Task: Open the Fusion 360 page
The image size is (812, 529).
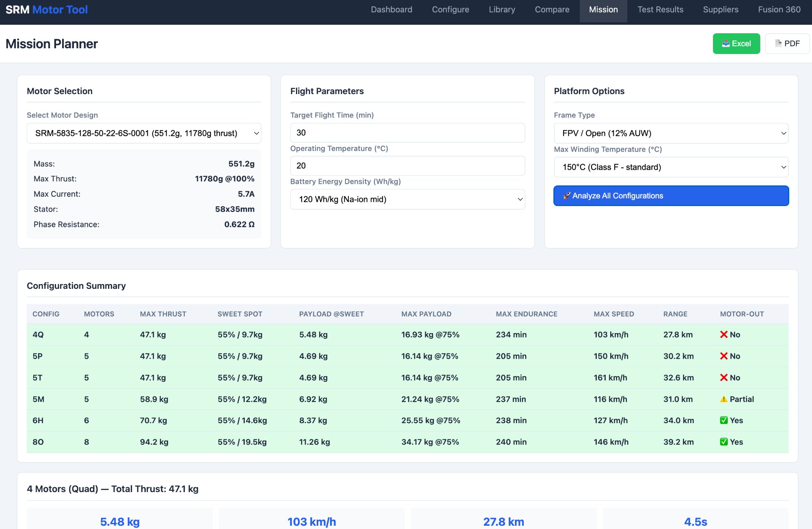Action: [778, 9]
